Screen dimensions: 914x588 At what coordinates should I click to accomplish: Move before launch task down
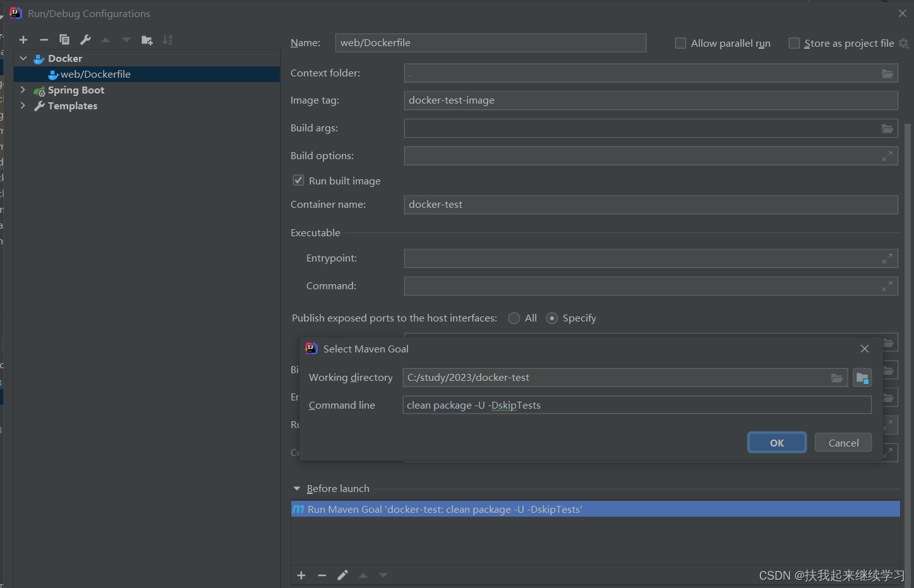383,575
